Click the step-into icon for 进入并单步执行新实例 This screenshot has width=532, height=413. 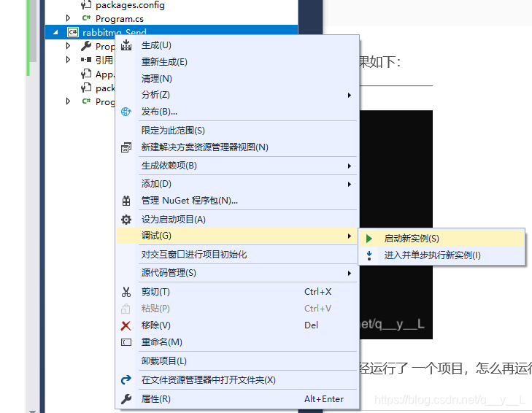pos(369,255)
